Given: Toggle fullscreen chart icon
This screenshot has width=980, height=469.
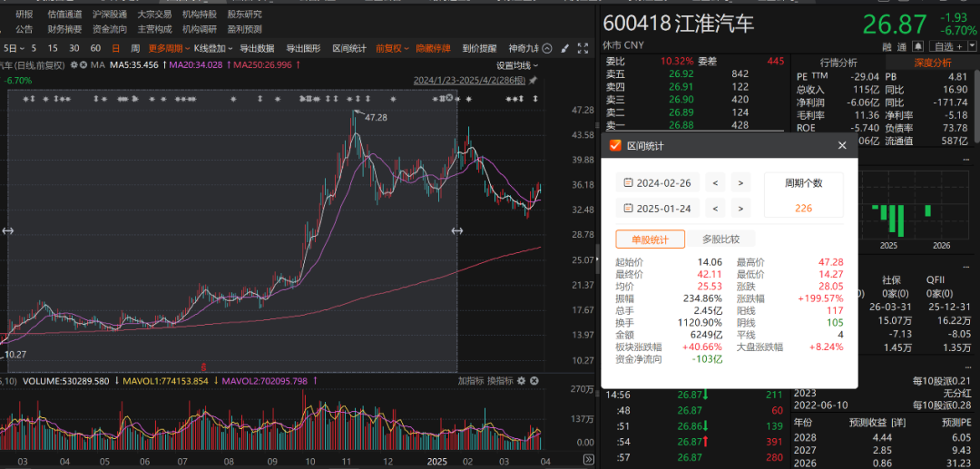Looking at the screenshot, I should (583, 48).
